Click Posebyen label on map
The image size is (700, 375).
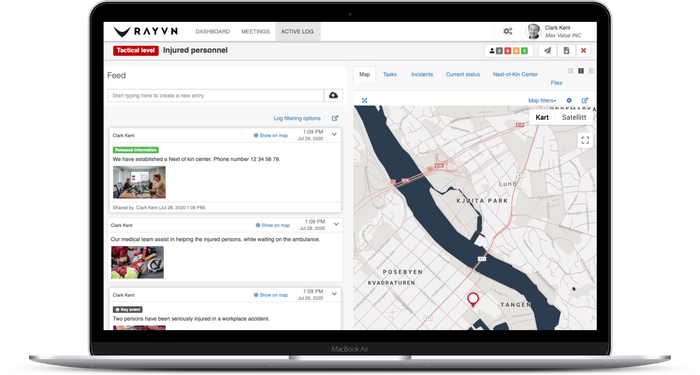click(x=403, y=271)
